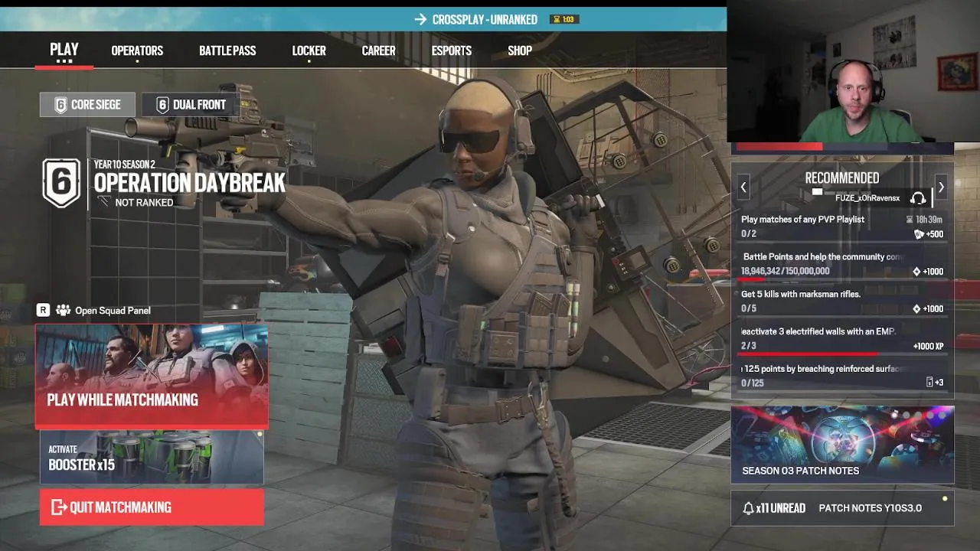The width and height of the screenshot is (980, 551).
Task: Click the Dual Front shield icon
Action: (162, 105)
